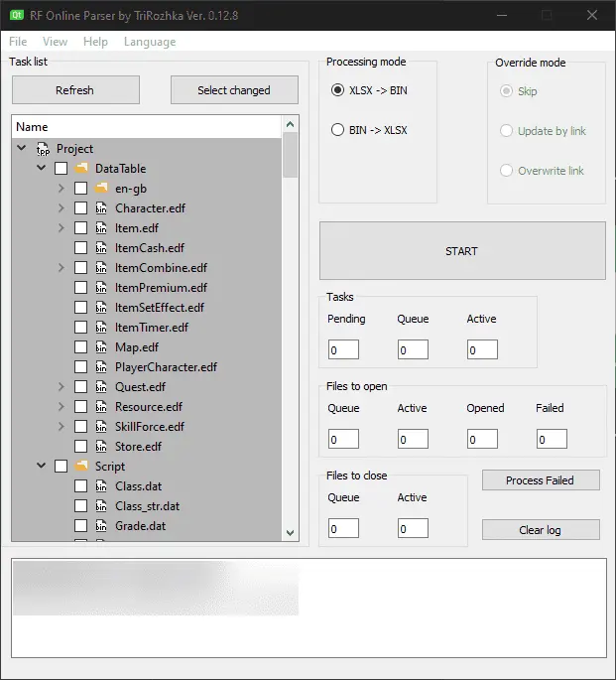The height and width of the screenshot is (680, 616).
Task: Click the Process Failed button
Action: coord(541,480)
